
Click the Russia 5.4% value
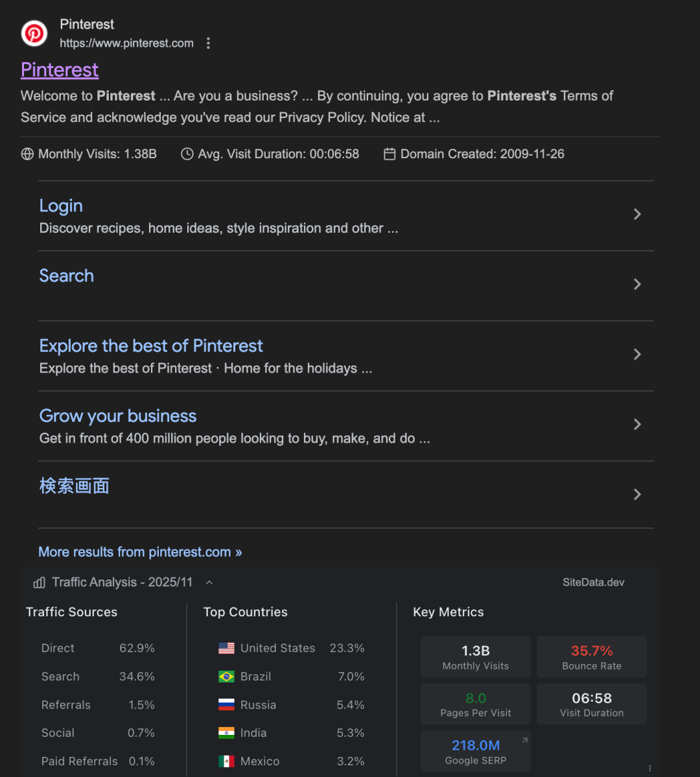point(351,704)
